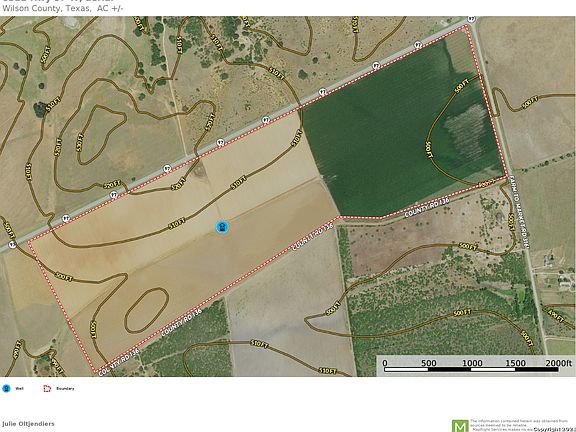The height and width of the screenshot is (432, 576).
Task: Click the name 'Julie Oltjendiers'
Action: 28,424
